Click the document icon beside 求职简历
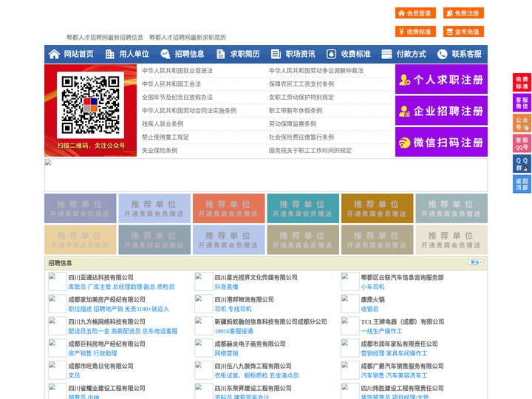The image size is (532, 399). pos(220,54)
